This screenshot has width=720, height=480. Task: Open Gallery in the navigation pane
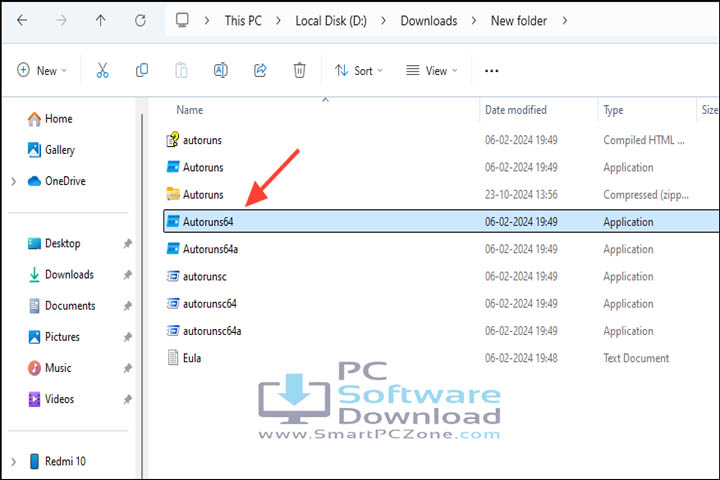[x=51, y=150]
